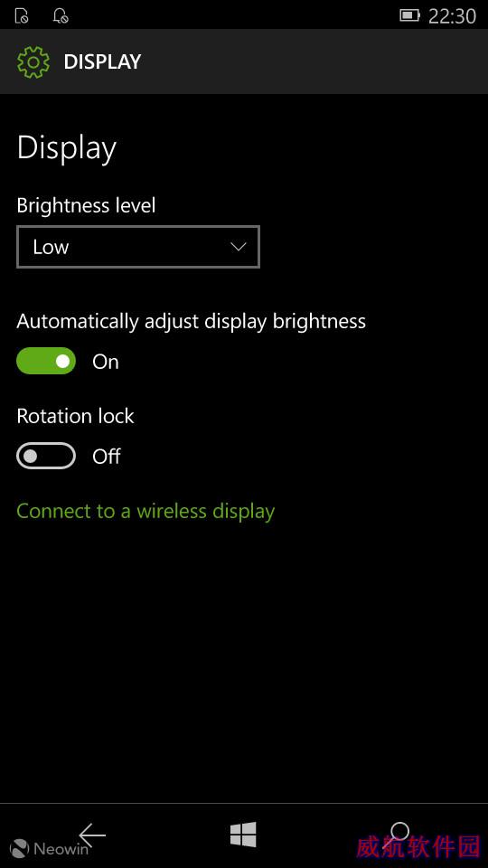Open Connect to a wireless display
This screenshot has width=488, height=868.
(x=145, y=511)
